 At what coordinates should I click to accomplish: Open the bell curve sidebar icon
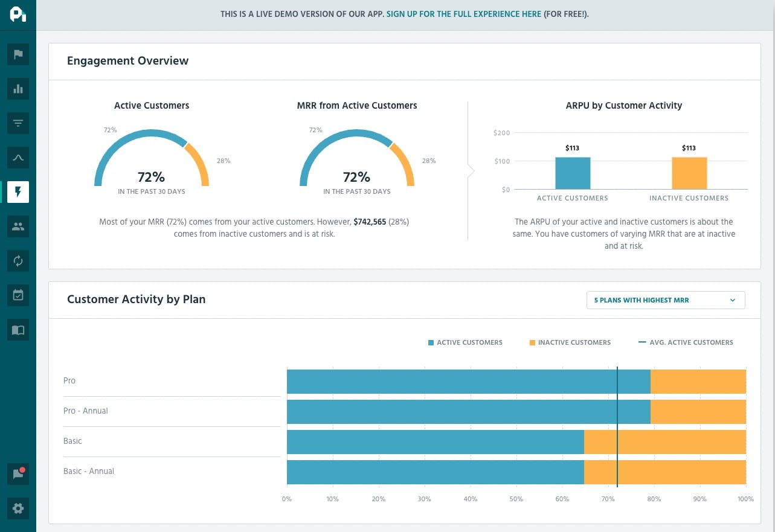click(18, 158)
